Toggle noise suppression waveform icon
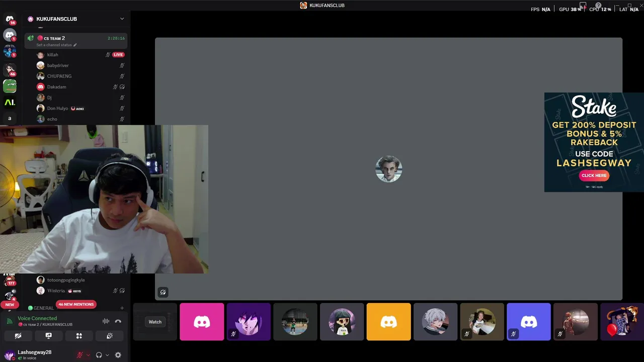 tap(106, 321)
